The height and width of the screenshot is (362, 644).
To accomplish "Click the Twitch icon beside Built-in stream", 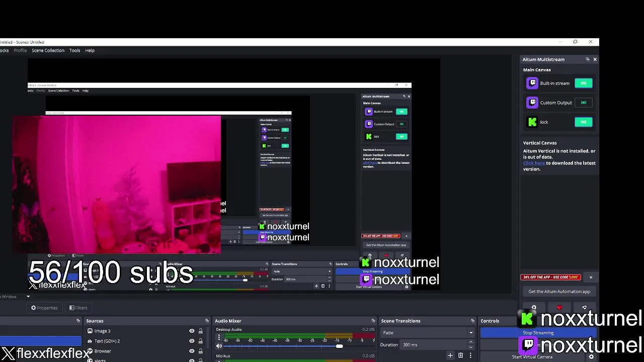I will [x=532, y=83].
